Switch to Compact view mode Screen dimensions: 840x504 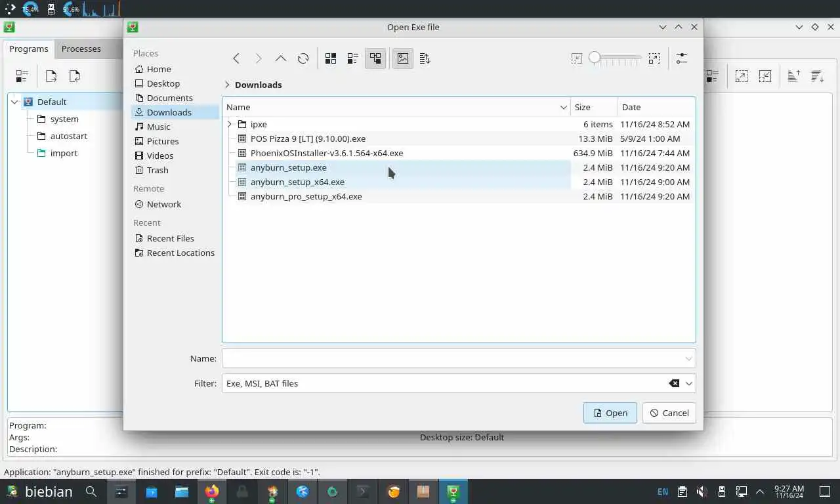[x=353, y=58]
